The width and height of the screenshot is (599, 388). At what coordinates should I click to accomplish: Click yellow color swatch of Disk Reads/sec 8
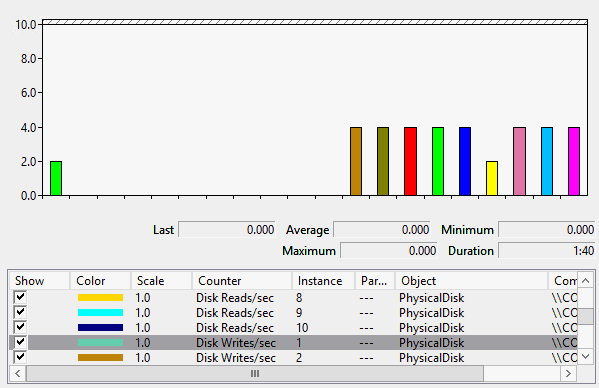point(100,297)
